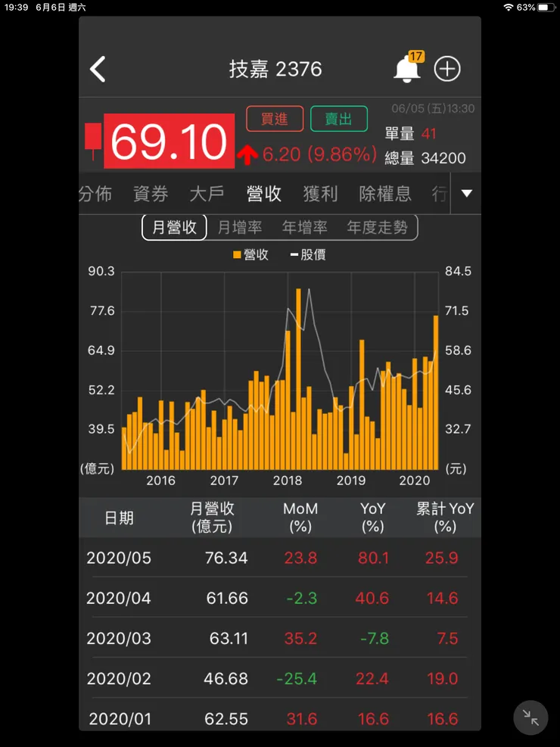Tap the 62.55 revenue cell
This screenshot has height=747, width=560.
[226, 718]
